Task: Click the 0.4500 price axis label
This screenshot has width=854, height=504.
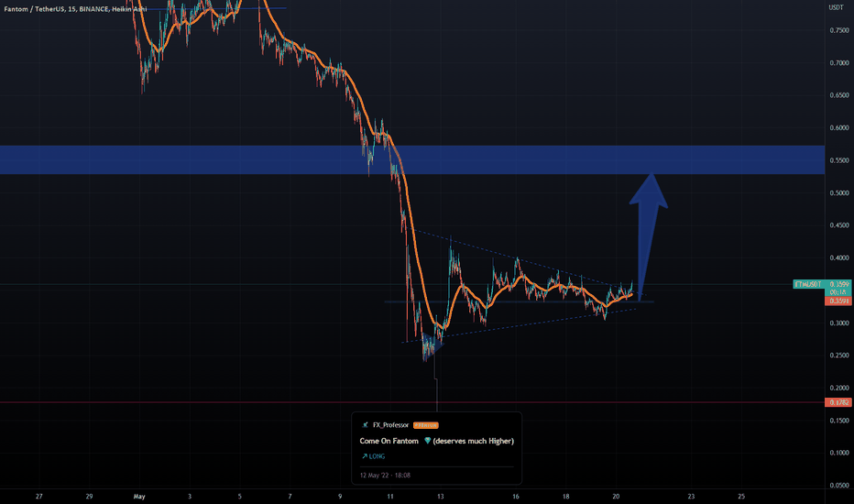Action: (x=839, y=225)
